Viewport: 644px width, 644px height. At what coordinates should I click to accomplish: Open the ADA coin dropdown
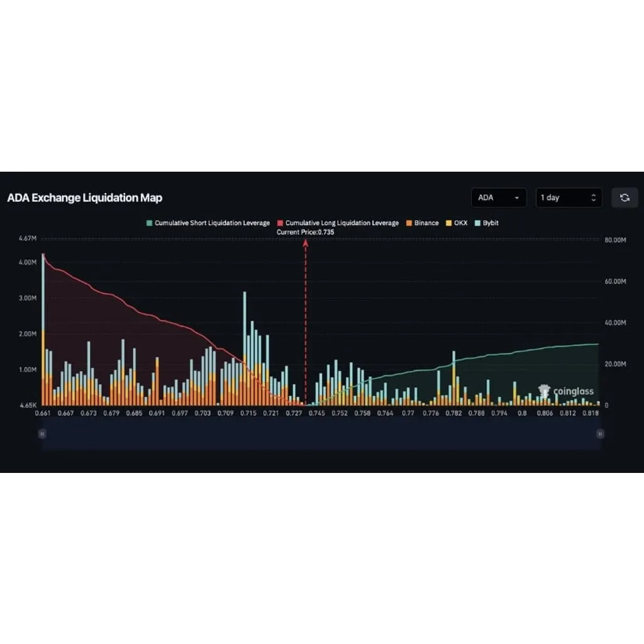tap(499, 197)
